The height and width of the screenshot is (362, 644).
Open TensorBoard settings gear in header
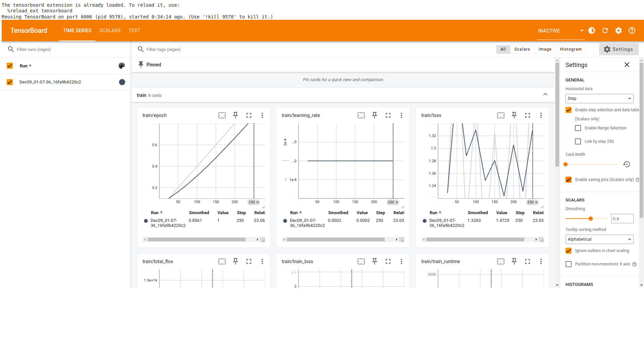pos(619,31)
